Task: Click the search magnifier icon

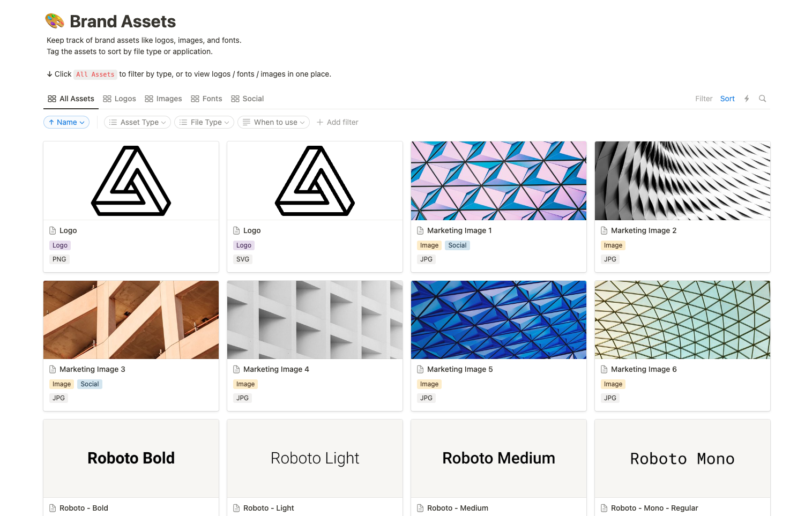Action: tap(762, 99)
